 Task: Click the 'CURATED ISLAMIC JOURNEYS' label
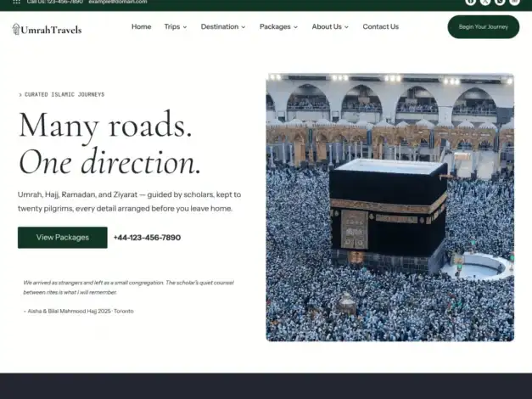coord(64,94)
